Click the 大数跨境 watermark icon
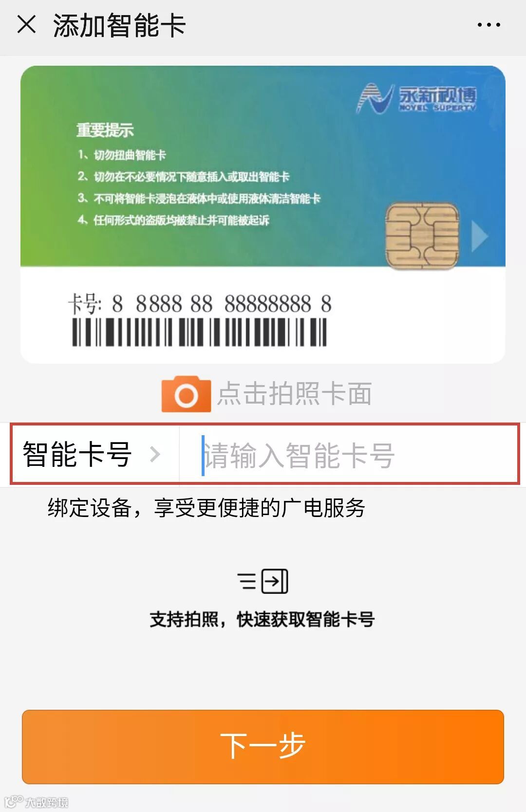This screenshot has height=812, width=526. click(x=37, y=801)
